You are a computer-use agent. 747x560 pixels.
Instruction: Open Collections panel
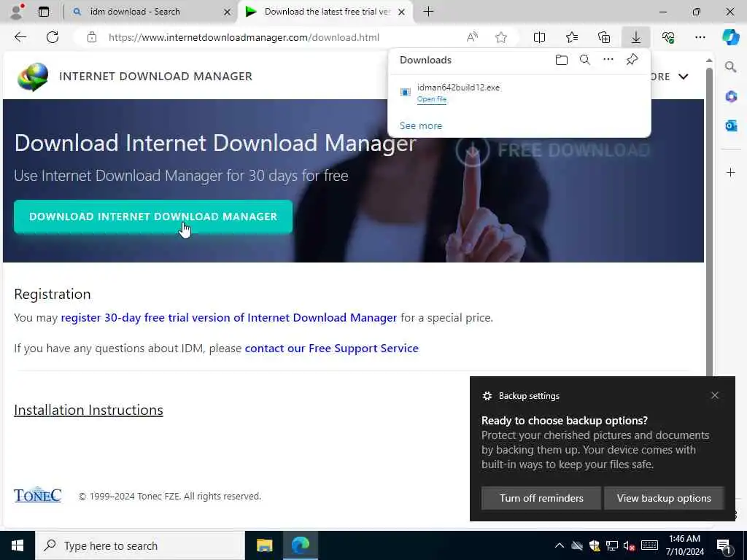click(x=604, y=37)
